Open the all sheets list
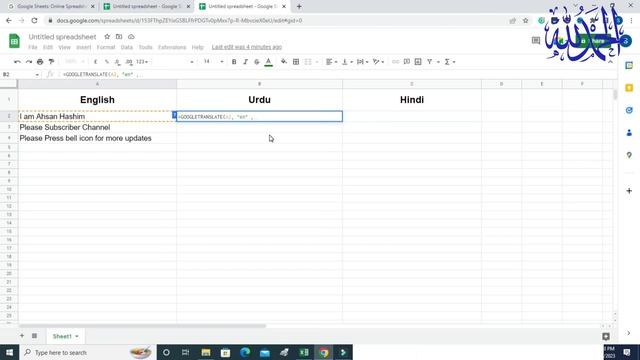Viewport: 640px width, 360px height. click(x=34, y=336)
